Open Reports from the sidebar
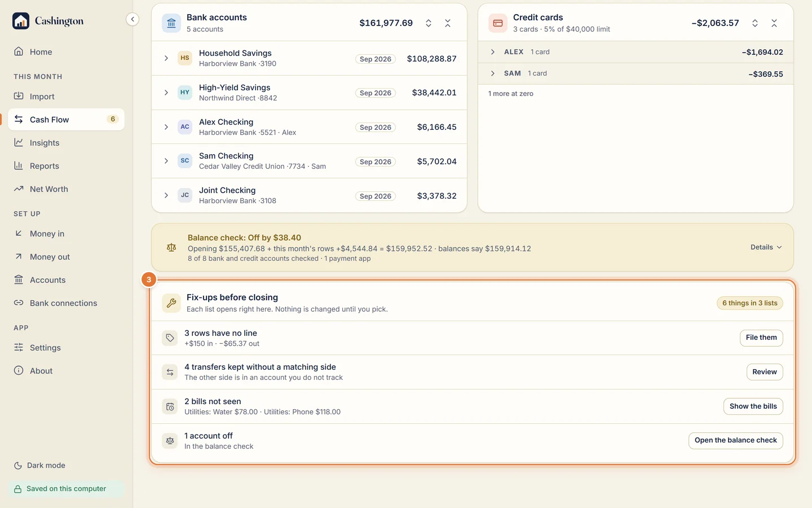This screenshot has height=508, width=812. pyautogui.click(x=67, y=166)
